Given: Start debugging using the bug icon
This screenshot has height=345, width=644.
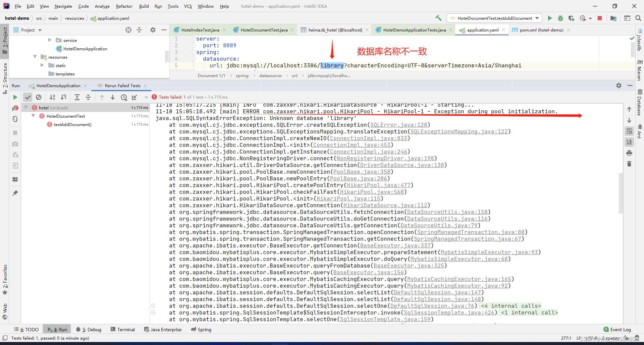Looking at the screenshot, I should 560,18.
